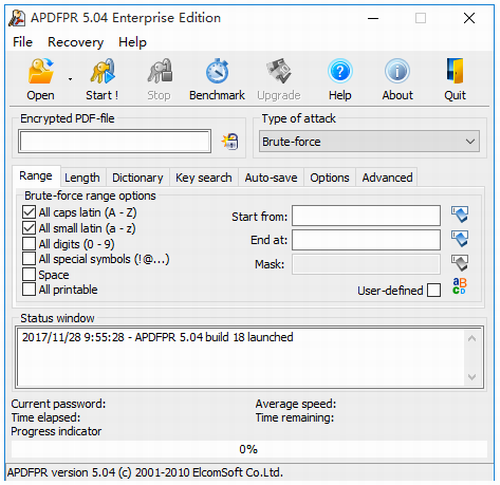Uncheck All caps latin (A - Z)

[x=29, y=212]
